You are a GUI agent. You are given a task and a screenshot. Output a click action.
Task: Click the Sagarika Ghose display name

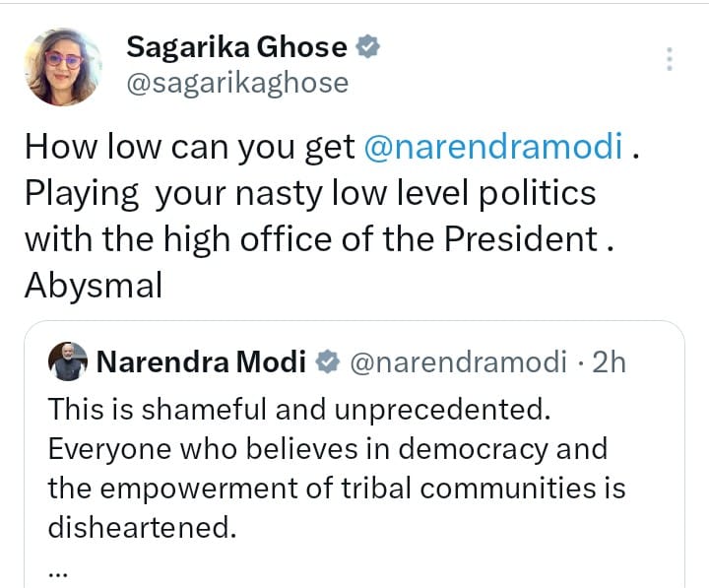pos(236,46)
